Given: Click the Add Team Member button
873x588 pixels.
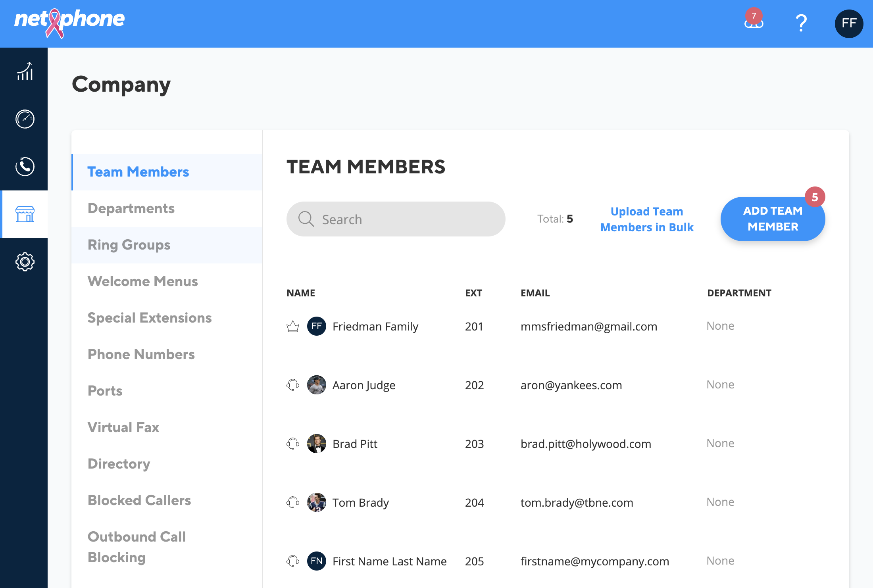Looking at the screenshot, I should coord(773,219).
